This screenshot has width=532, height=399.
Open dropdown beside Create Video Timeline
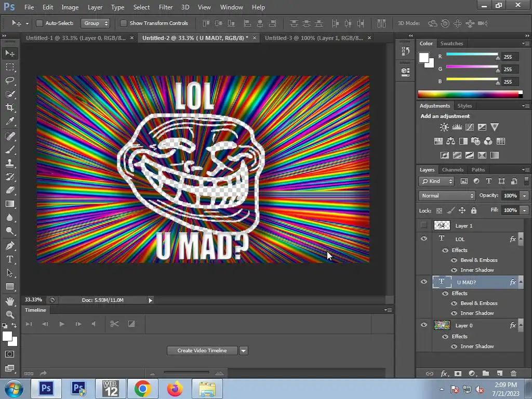244,351
